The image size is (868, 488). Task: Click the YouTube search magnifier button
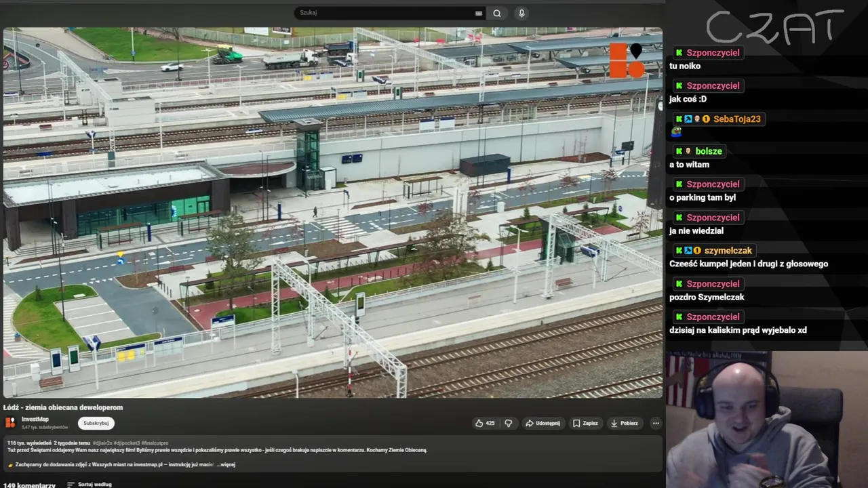pyautogui.click(x=497, y=13)
